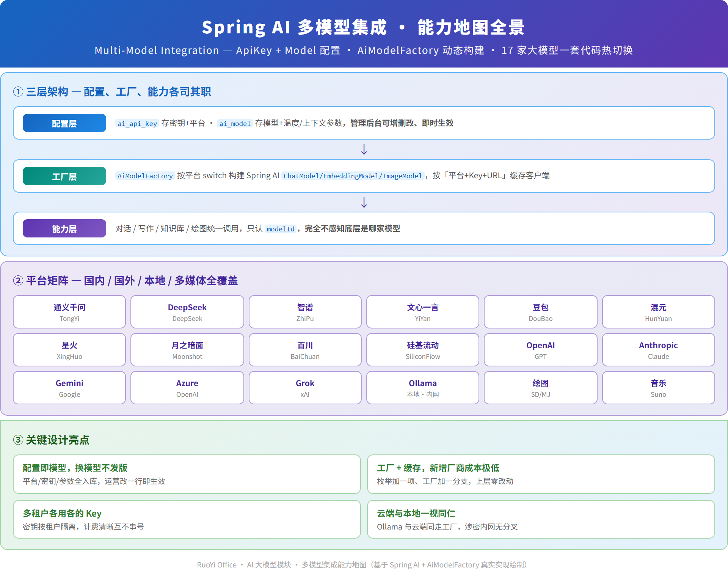Pick the Gemini Google card

pyautogui.click(x=69, y=388)
